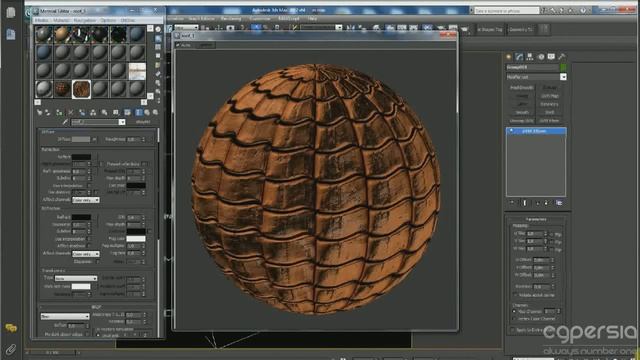Toggle Fresnel reflections checkbox
The width and height of the screenshot is (640, 360).
(x=144, y=164)
